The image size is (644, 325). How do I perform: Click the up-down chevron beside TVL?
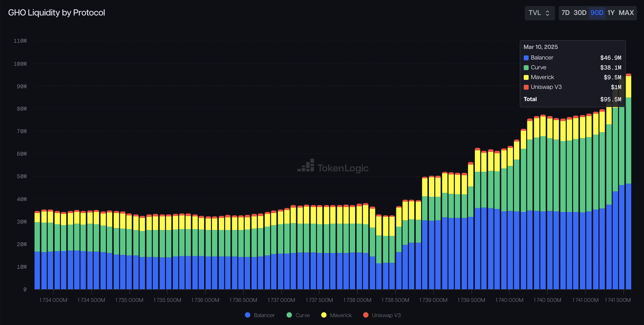pyautogui.click(x=548, y=13)
